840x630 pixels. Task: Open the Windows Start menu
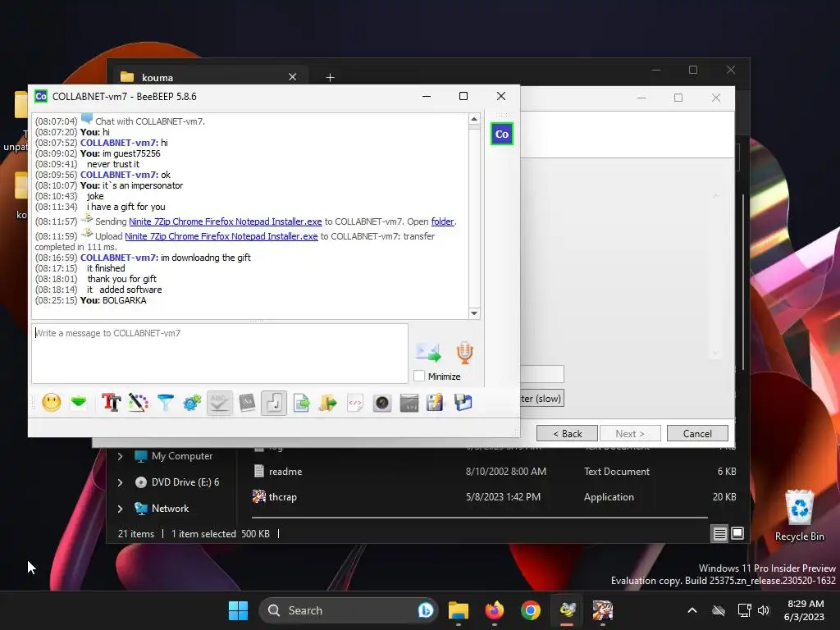[238, 610]
